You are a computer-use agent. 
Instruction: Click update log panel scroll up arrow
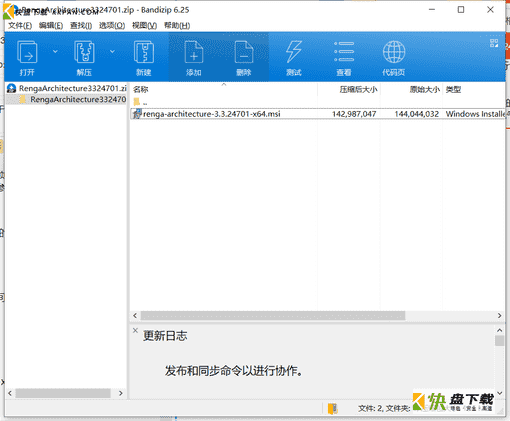click(x=499, y=330)
